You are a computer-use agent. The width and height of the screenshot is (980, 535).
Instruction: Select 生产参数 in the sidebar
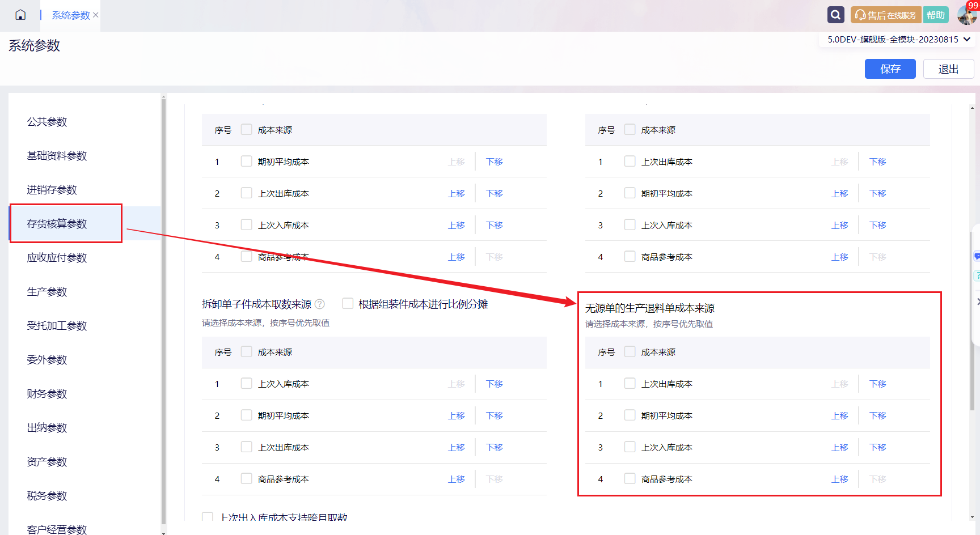(x=47, y=292)
